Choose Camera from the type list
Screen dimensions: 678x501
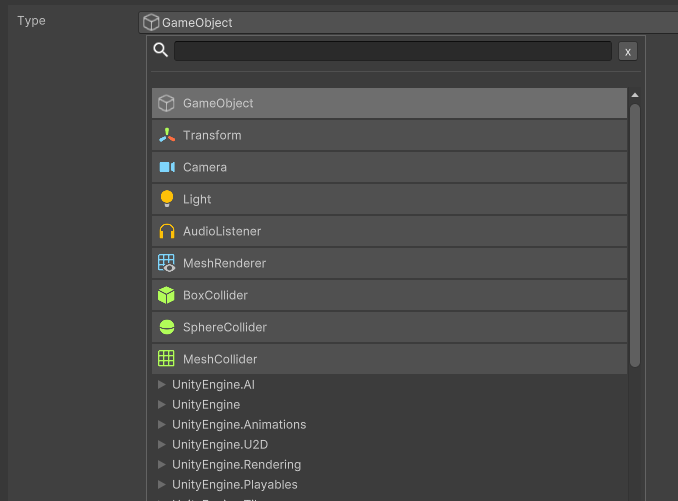[x=389, y=167]
